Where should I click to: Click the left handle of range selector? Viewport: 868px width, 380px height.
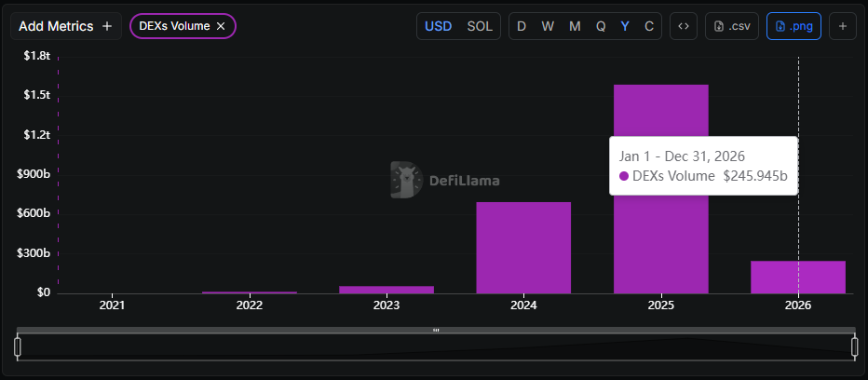18,346
